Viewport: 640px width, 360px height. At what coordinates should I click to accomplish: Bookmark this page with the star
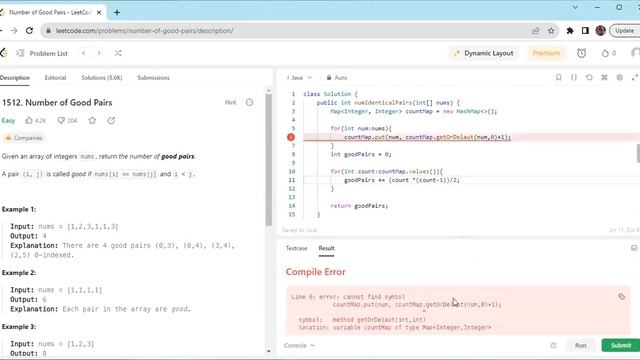click(x=551, y=31)
